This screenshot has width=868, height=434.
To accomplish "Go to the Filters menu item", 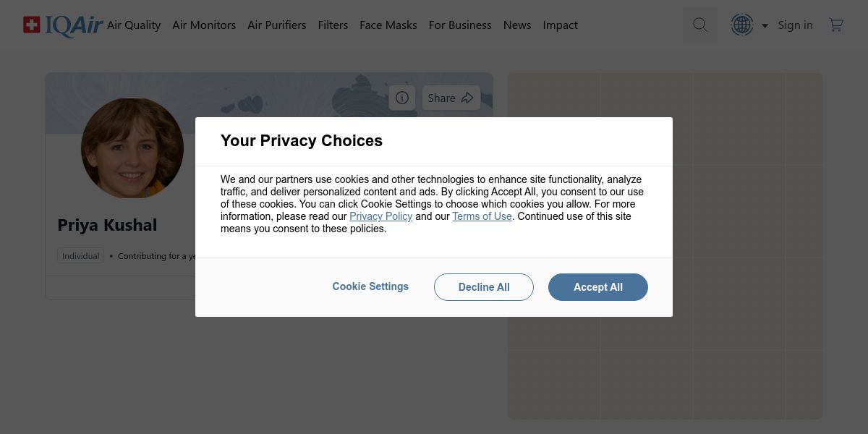I will click(333, 25).
